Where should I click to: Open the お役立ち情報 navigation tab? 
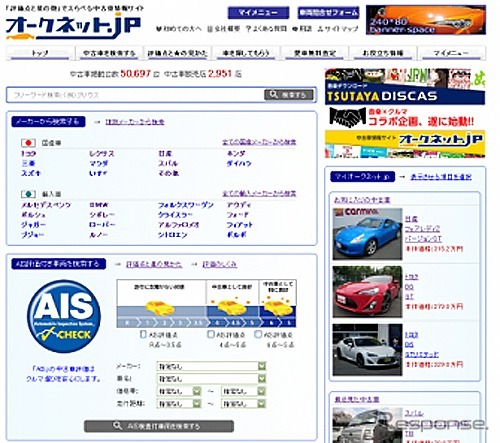pyautogui.click(x=383, y=53)
